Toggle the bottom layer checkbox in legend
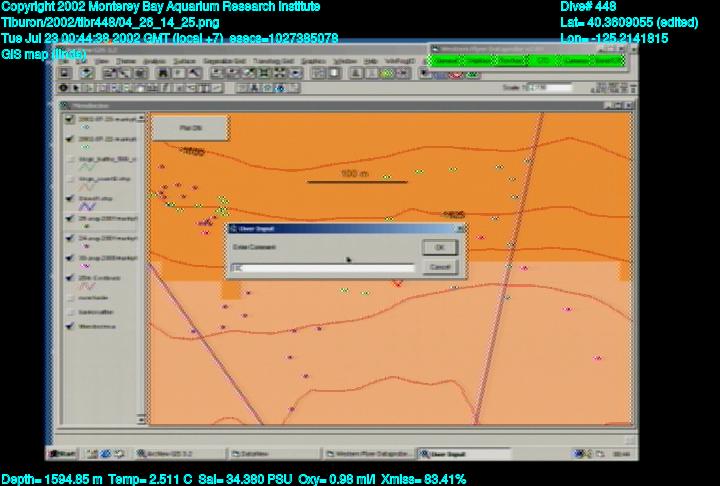 pyautogui.click(x=69, y=325)
